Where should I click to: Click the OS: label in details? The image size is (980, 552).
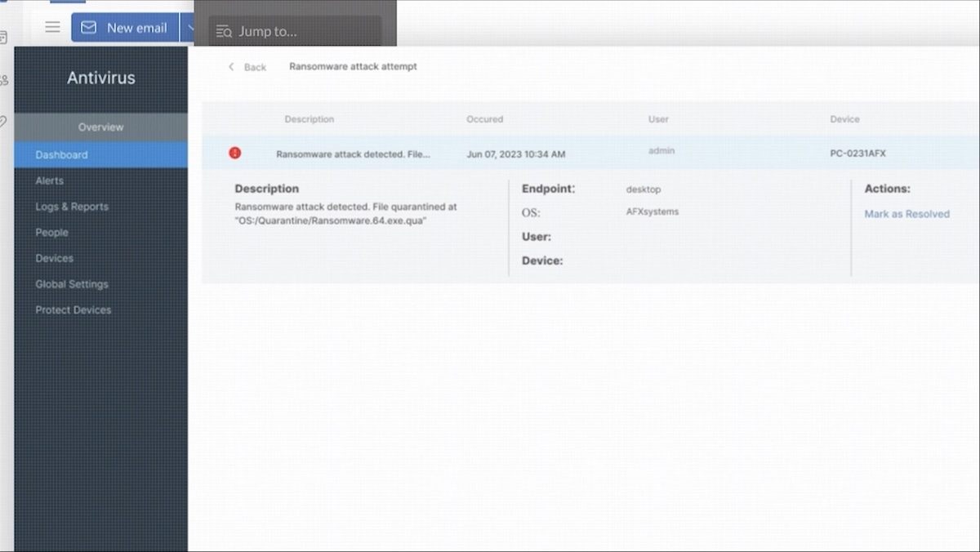pos(531,213)
